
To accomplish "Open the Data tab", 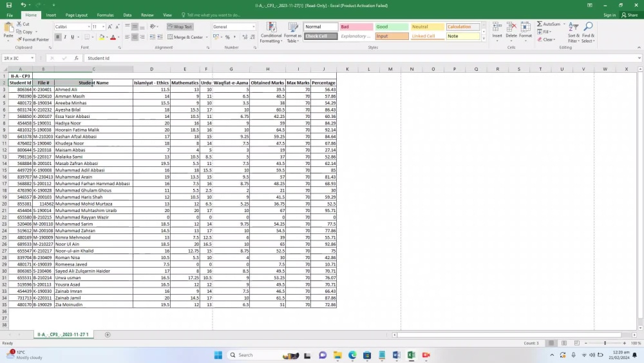I will (128, 15).
